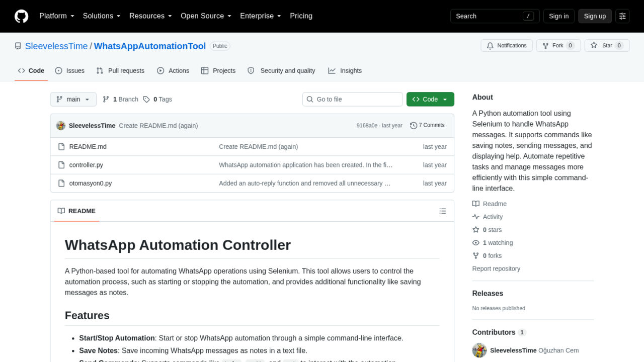
Task: Click the header Search box
Action: coord(495,16)
